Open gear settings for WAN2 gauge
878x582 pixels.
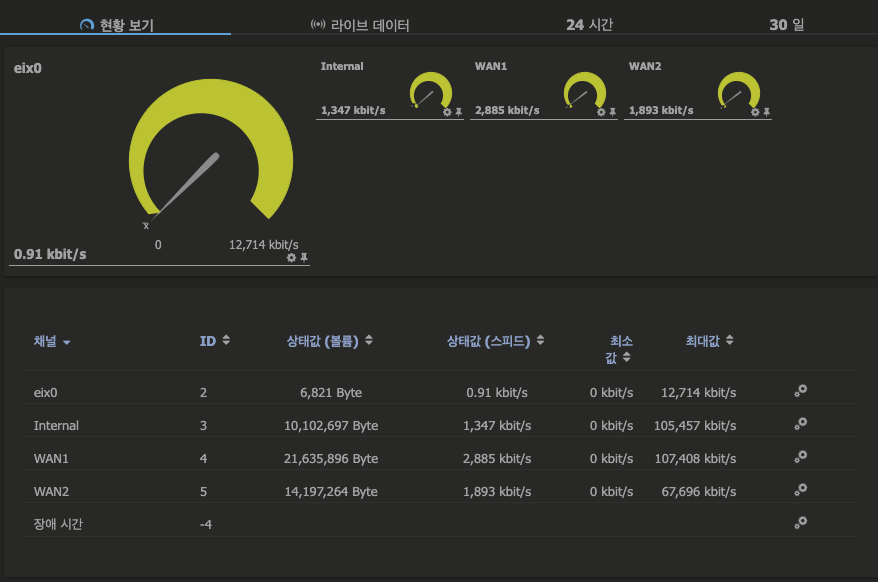pos(755,112)
